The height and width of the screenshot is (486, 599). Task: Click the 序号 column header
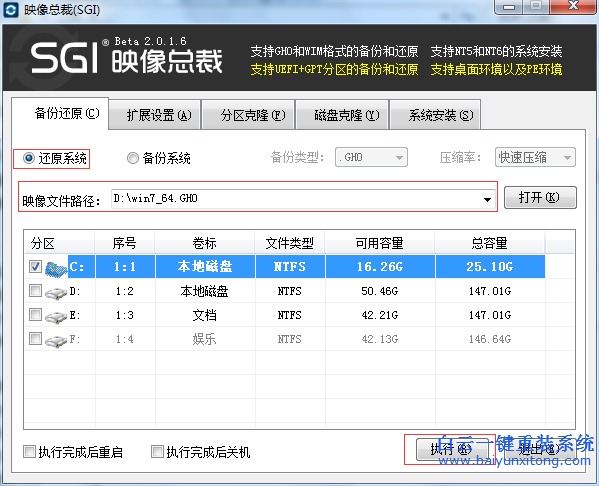(x=125, y=243)
